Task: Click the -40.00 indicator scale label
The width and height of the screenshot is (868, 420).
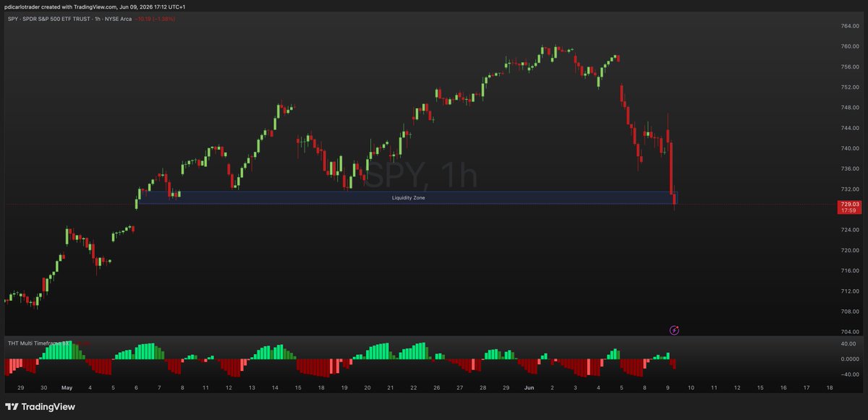Action: tap(849, 374)
